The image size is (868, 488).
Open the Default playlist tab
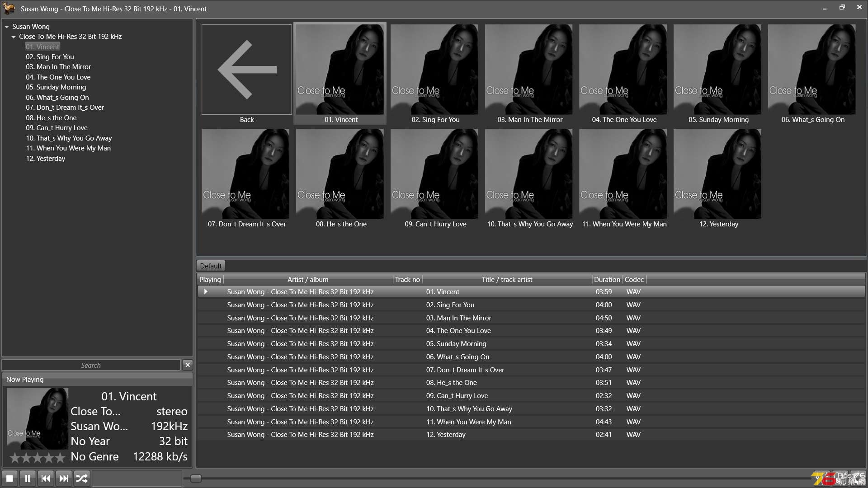211,266
